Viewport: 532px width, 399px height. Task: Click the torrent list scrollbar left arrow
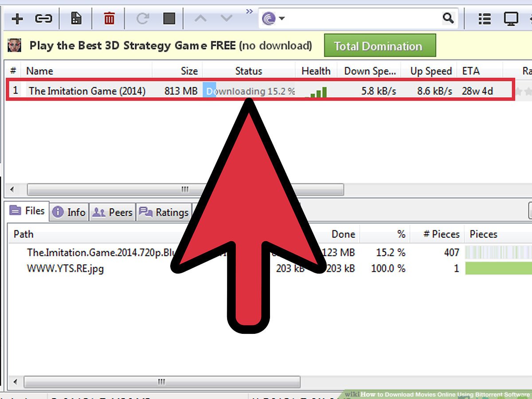(12, 190)
